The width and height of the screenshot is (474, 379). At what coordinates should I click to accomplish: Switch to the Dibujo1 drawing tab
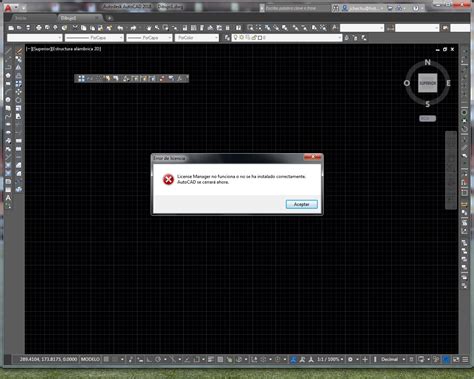[69, 18]
